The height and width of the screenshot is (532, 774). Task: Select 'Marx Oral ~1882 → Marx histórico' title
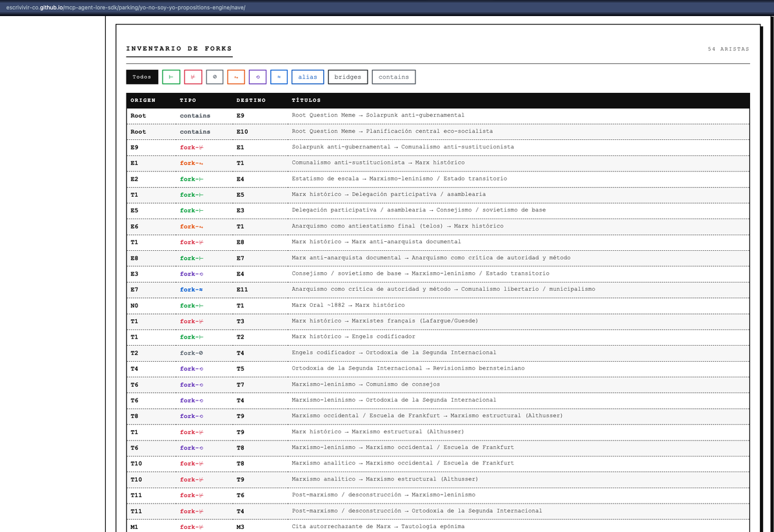tap(348, 305)
